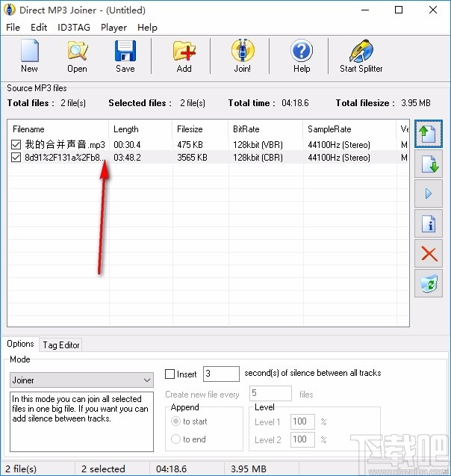
Task: Show file info for selected track
Action: (429, 223)
